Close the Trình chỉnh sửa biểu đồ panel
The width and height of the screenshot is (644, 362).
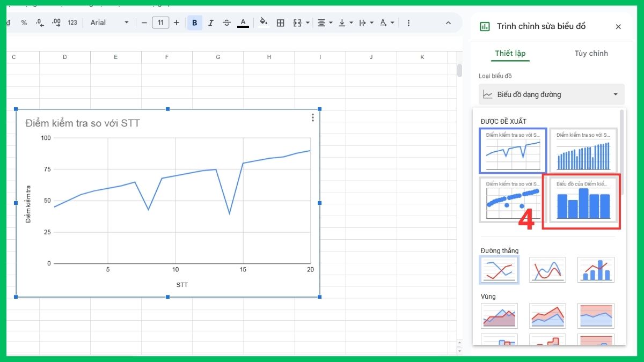(618, 26)
